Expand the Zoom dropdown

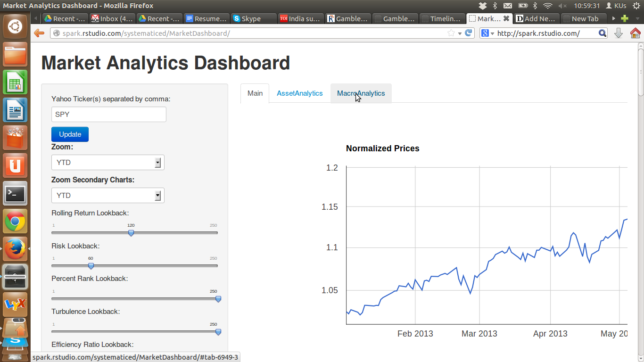coord(107,163)
